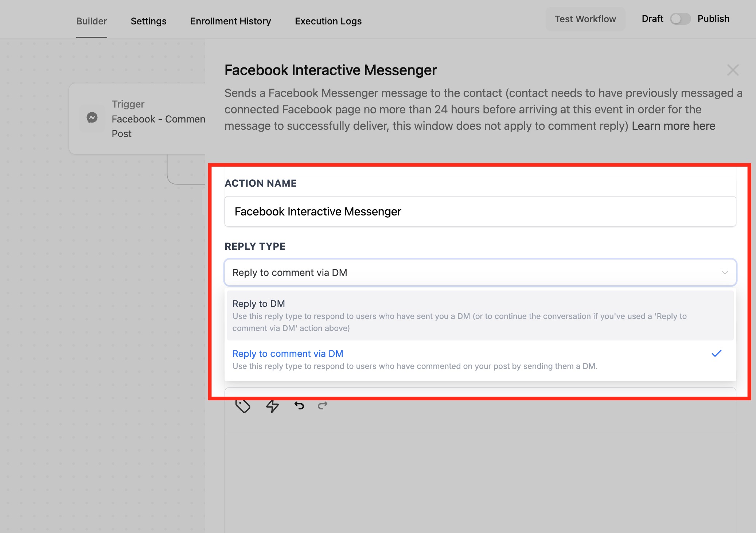Click the Action Name input field
Image resolution: width=756 pixels, height=533 pixels.
[480, 211]
